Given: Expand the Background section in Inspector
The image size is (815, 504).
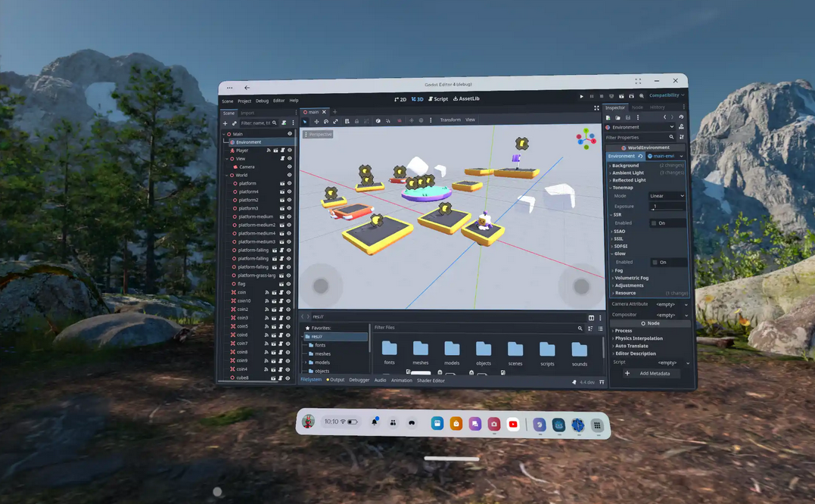Looking at the screenshot, I should click(625, 165).
